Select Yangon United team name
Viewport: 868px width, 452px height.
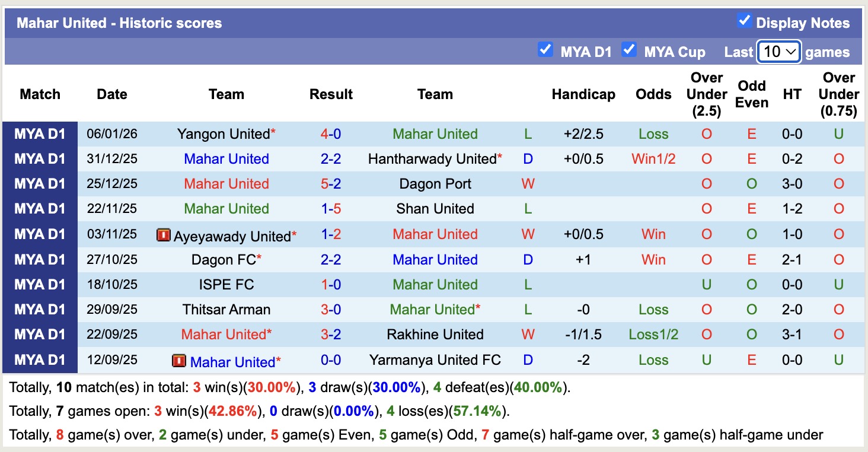(221, 133)
